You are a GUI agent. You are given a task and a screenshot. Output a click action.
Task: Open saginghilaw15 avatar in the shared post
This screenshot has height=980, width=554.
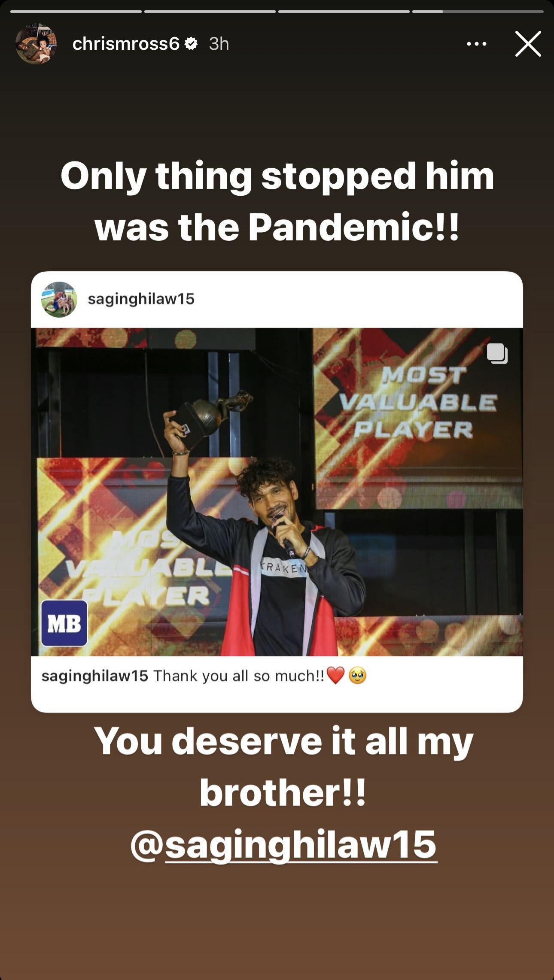[59, 299]
